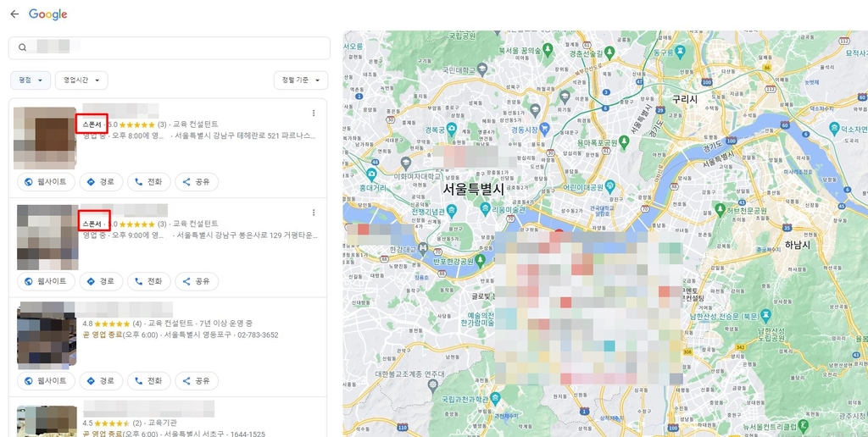The width and height of the screenshot is (868, 437).
Task: Click the 국민대학교 graduation cap marker
Action: click(481, 69)
